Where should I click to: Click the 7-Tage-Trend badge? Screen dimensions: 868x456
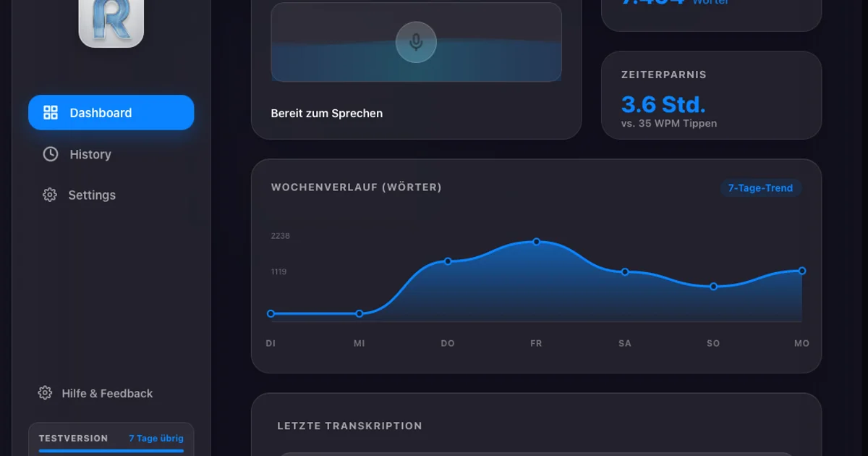[x=760, y=188]
